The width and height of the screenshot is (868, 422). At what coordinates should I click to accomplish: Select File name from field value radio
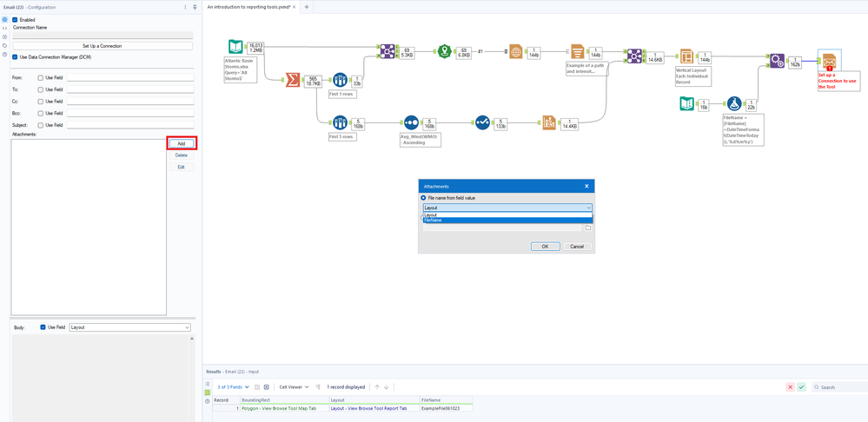click(x=423, y=198)
